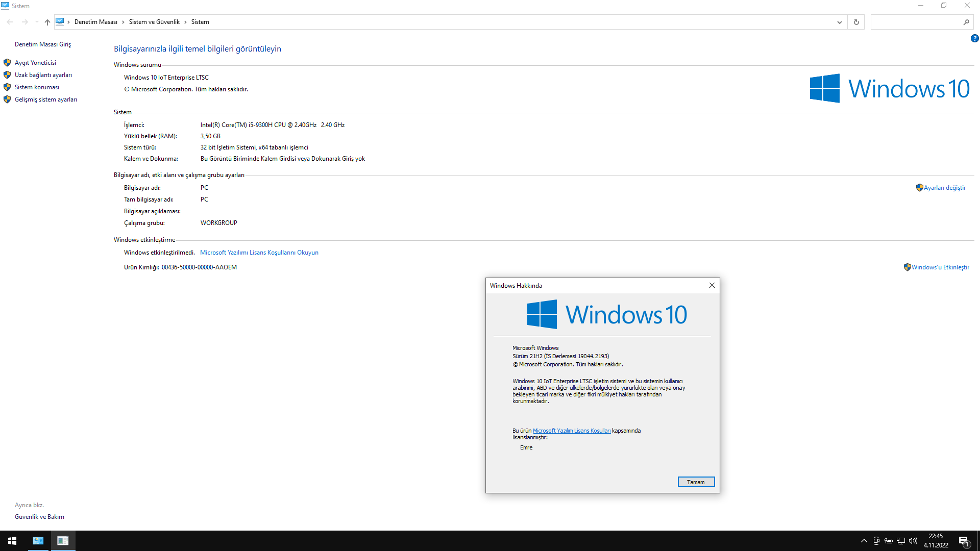The image size is (980, 551).
Task: Click the camera Meet Now tray icon
Action: coord(876,541)
